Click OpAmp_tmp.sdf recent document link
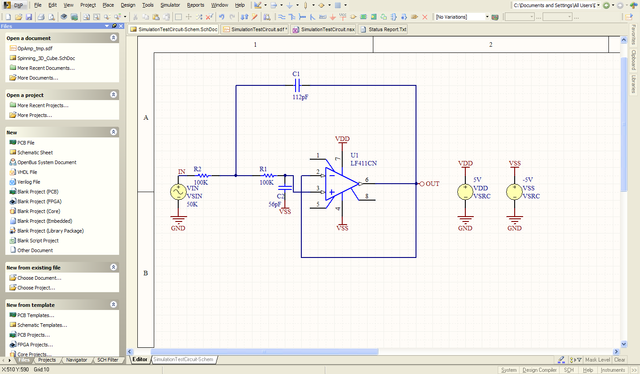This screenshot has height=374, width=640. coord(35,48)
